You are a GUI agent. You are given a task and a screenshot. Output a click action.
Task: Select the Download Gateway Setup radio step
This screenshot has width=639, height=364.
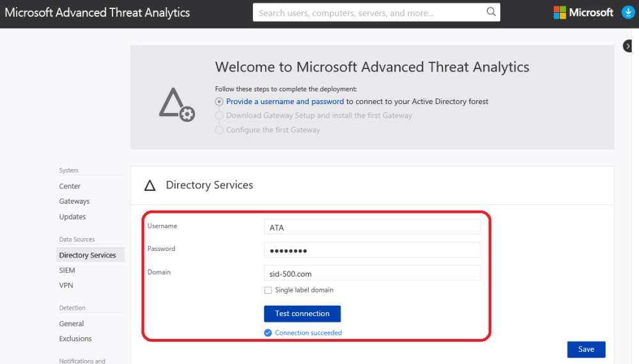219,116
